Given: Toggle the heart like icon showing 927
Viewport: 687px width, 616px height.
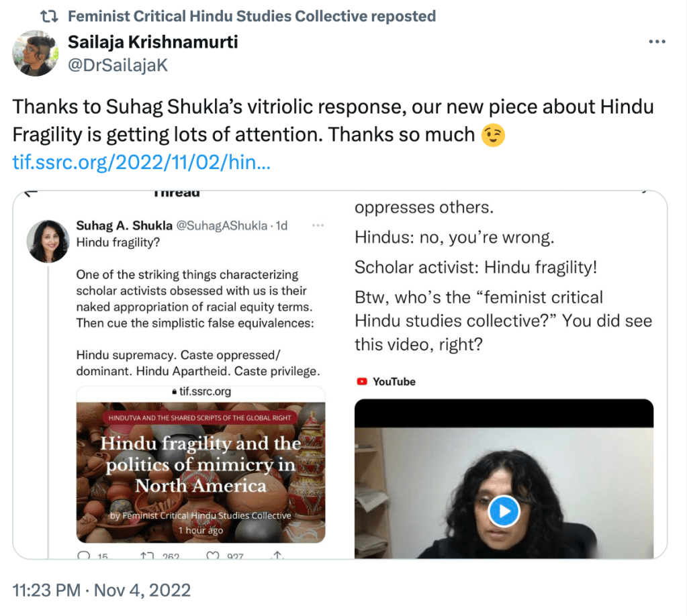Looking at the screenshot, I should (x=212, y=555).
